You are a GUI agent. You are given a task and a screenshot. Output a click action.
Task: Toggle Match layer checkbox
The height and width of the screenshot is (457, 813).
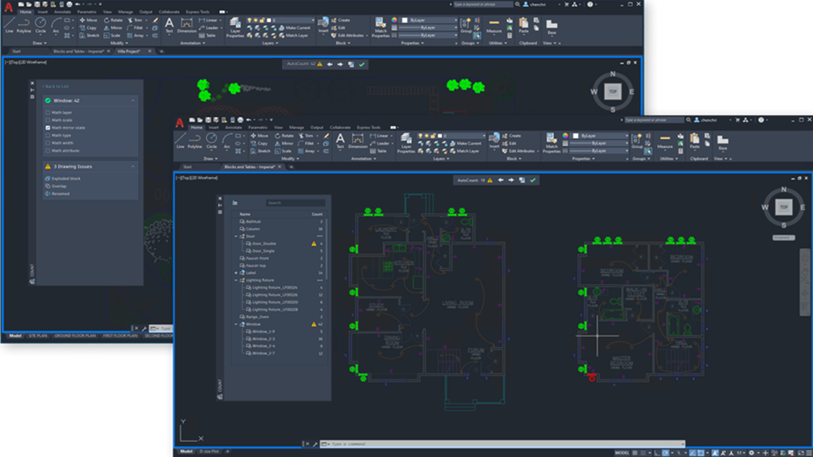tap(48, 112)
